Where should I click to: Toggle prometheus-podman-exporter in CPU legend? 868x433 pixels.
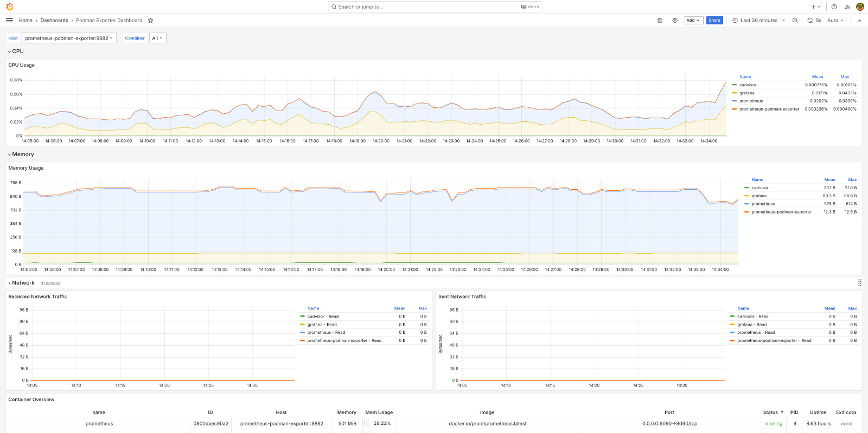[769, 109]
